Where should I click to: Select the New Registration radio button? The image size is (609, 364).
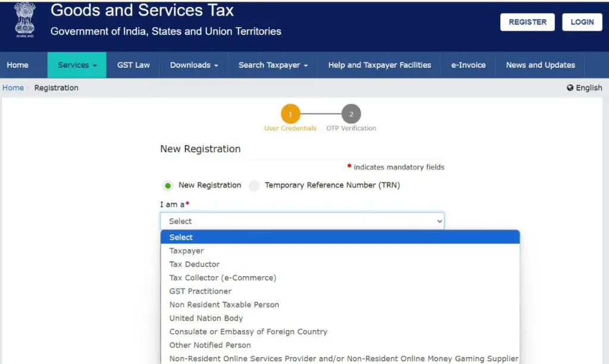click(168, 186)
